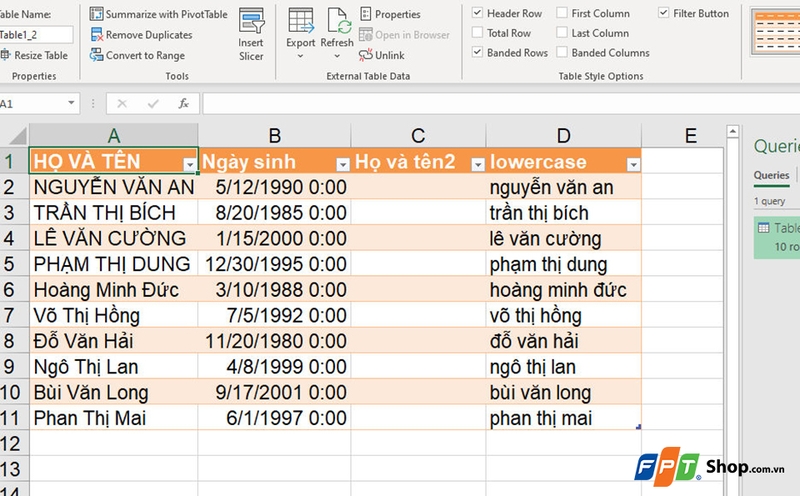Select cell Hoàng Minh Đức

coord(114,289)
